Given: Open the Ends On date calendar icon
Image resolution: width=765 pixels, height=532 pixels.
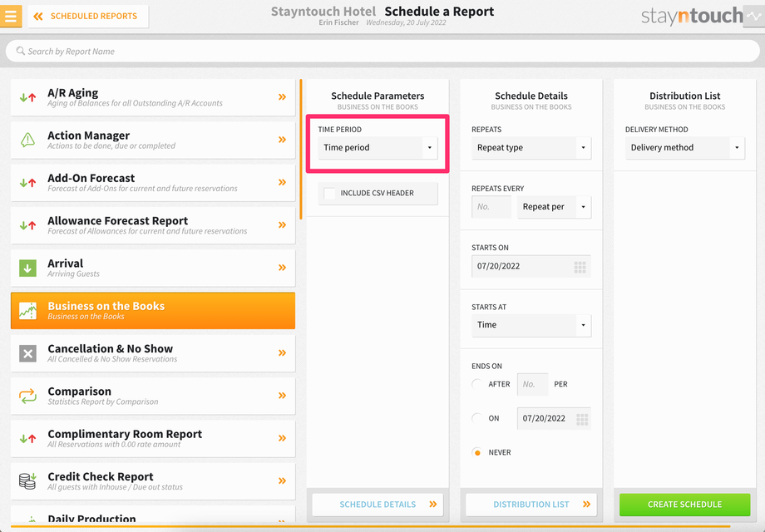Looking at the screenshot, I should point(582,419).
